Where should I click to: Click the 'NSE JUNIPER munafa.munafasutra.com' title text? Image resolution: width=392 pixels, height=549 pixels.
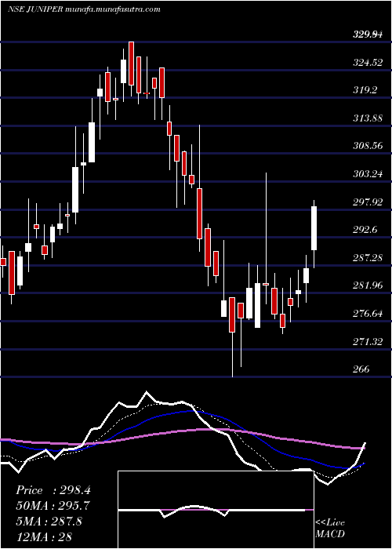(x=84, y=9)
